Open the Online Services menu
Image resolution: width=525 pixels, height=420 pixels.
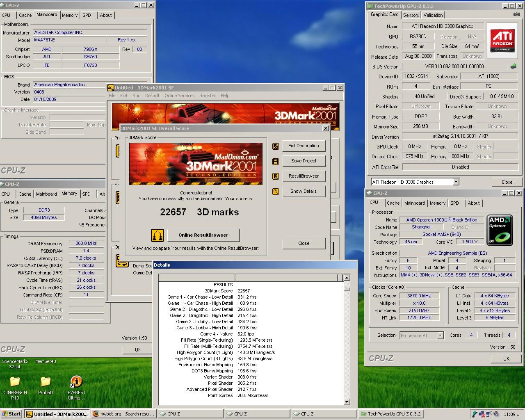(x=180, y=96)
